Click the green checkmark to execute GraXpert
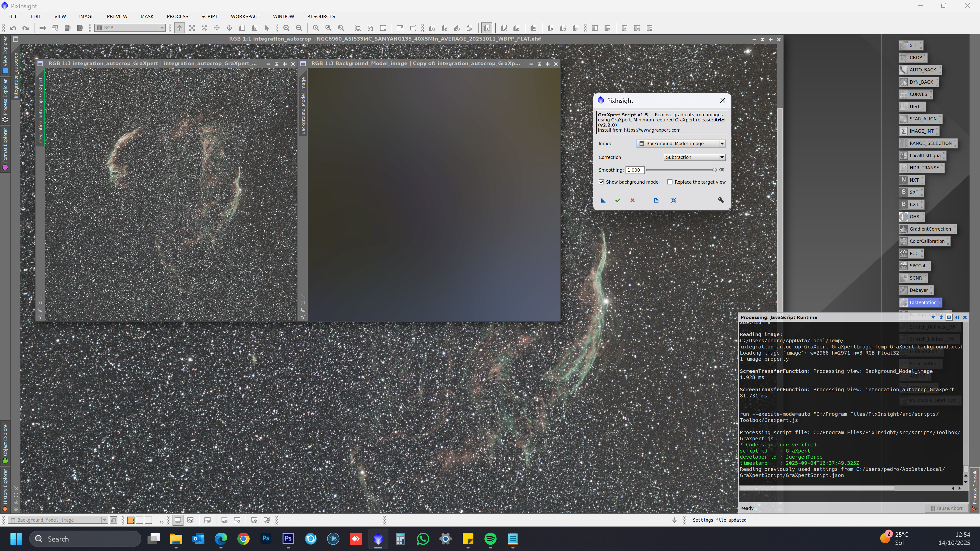 [x=618, y=201]
